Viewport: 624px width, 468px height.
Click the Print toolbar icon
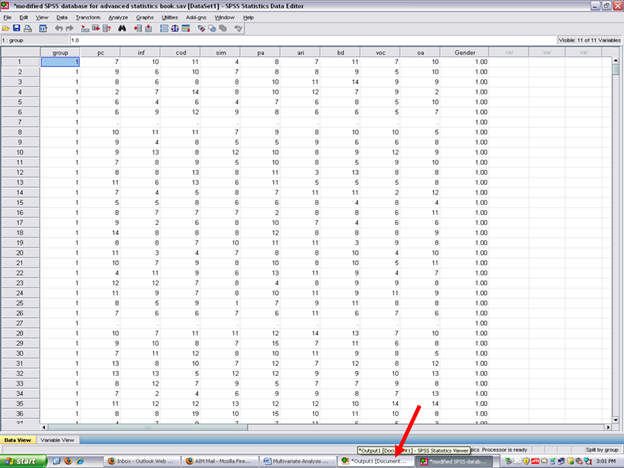point(30,28)
